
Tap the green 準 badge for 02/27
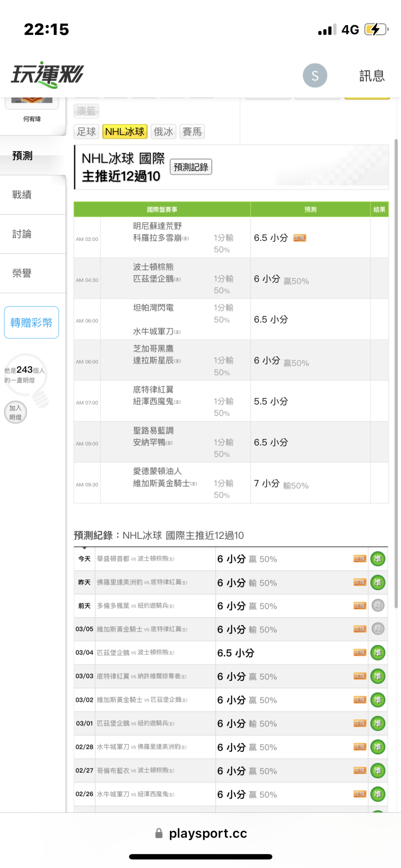tap(378, 770)
